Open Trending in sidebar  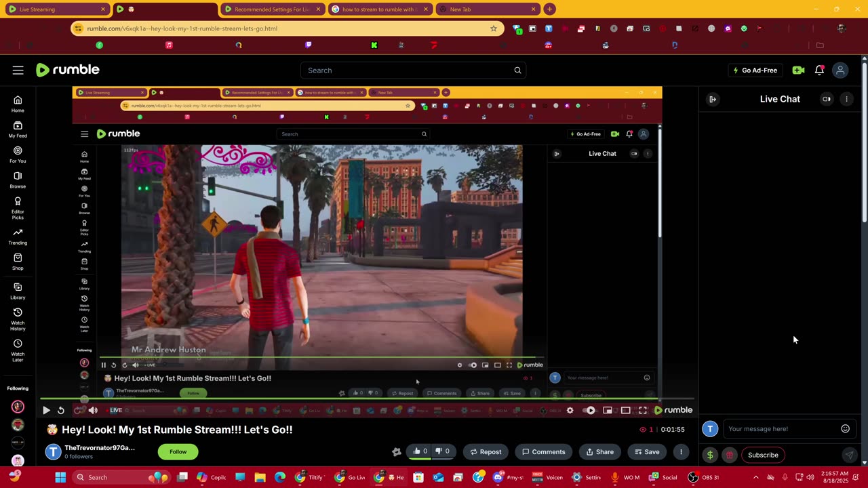[18, 237]
